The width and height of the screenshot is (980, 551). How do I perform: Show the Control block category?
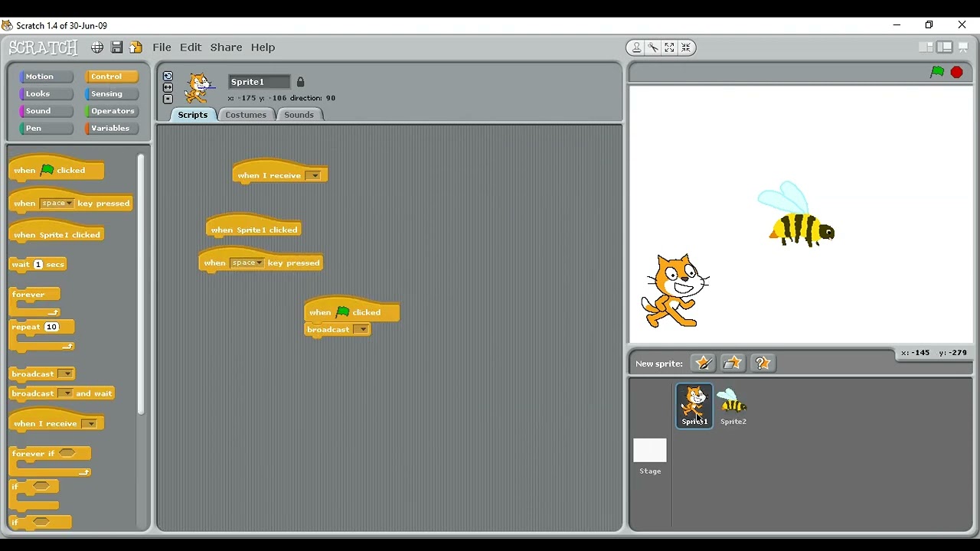coord(112,77)
